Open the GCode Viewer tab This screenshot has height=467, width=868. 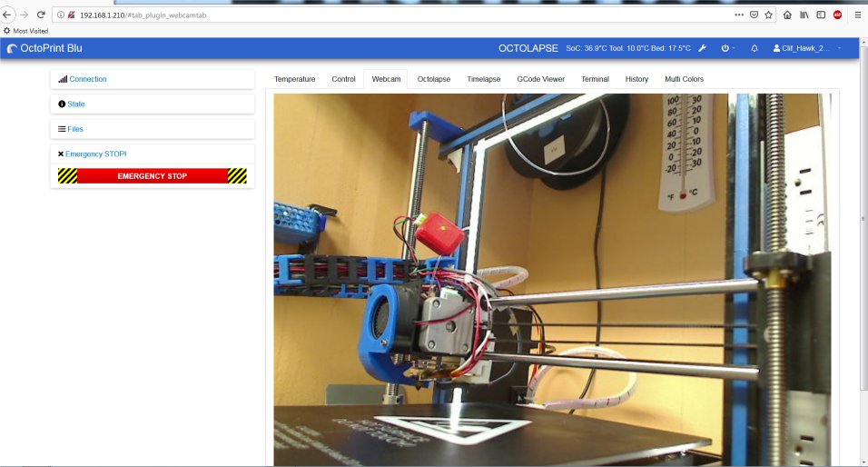click(540, 79)
